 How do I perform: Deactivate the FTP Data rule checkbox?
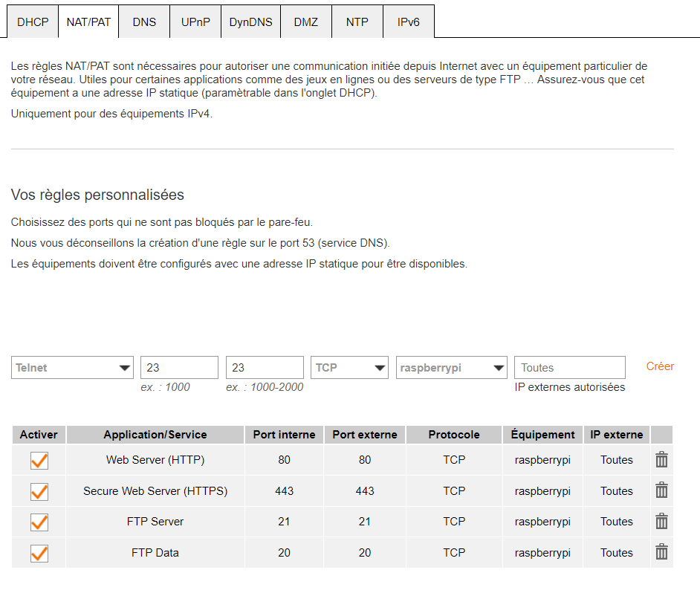pyautogui.click(x=39, y=554)
